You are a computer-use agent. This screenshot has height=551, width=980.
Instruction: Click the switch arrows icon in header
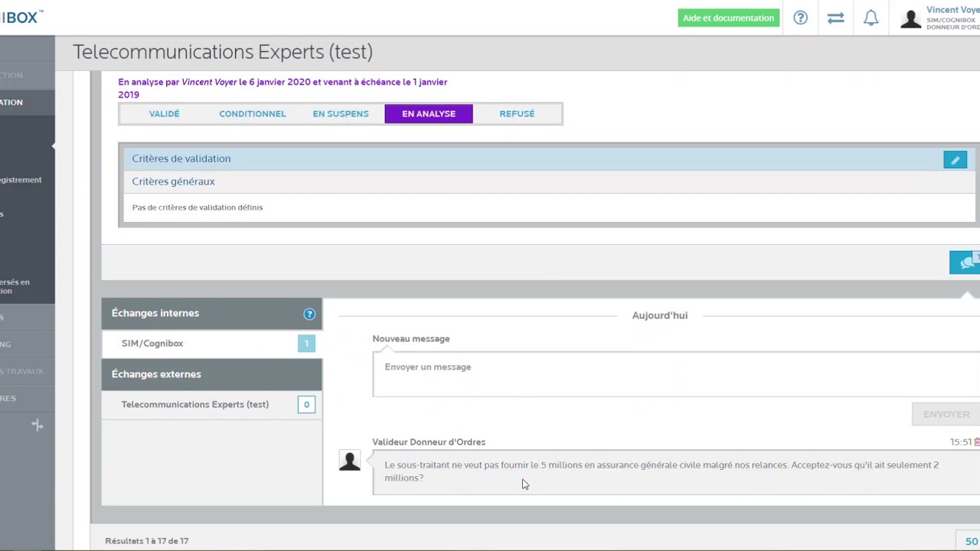point(835,18)
